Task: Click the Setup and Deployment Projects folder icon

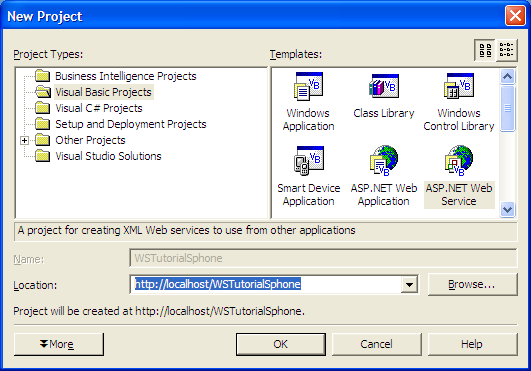Action: (43, 124)
